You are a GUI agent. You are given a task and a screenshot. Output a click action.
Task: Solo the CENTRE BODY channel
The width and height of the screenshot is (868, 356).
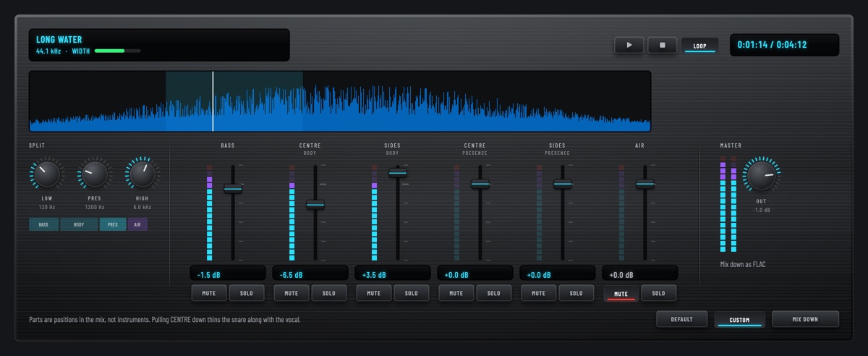pos(329,293)
